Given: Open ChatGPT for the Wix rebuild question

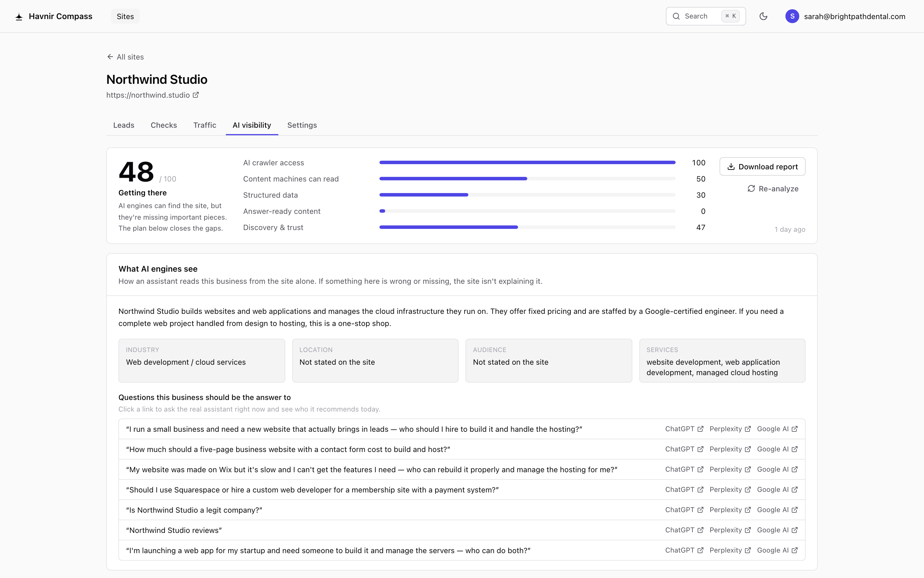Looking at the screenshot, I should [684, 469].
